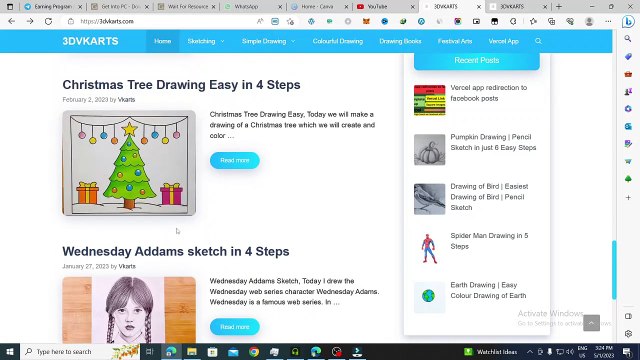Open the Edge sidebar shopping tag icon
This screenshot has height=360, width=640.
coord(628,56)
